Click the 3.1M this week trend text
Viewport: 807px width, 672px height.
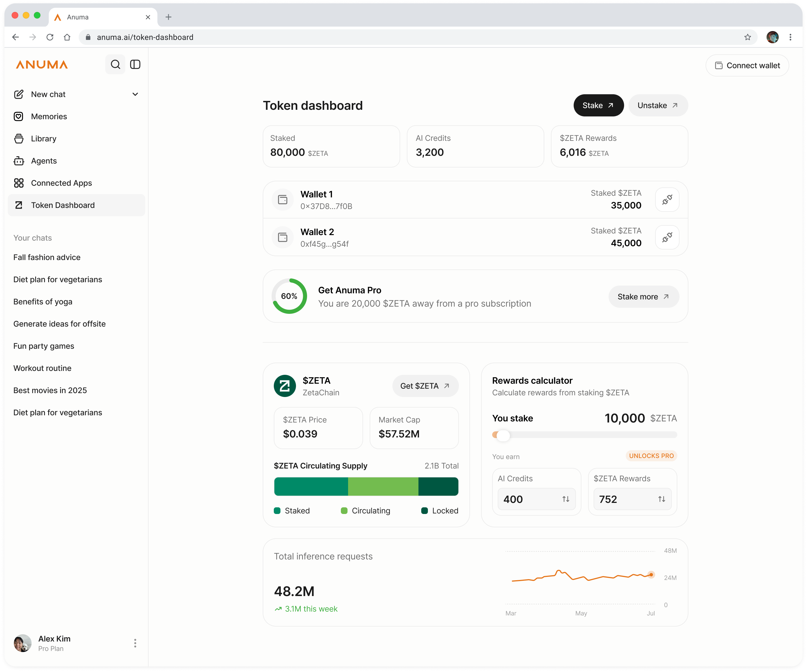(311, 609)
